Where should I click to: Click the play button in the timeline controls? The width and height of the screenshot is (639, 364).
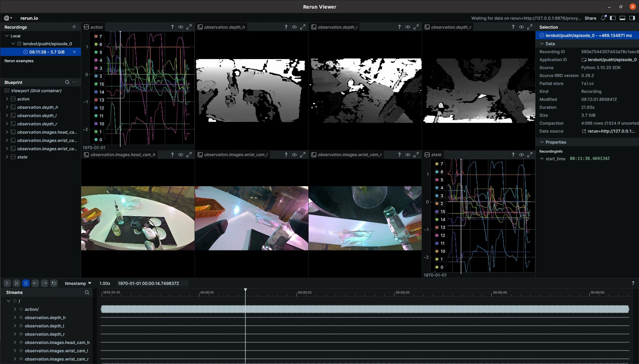(x=7, y=283)
